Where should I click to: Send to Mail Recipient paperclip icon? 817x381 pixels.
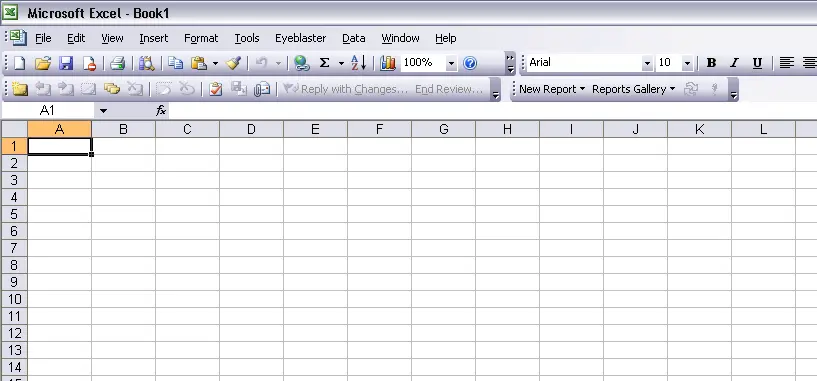point(262,89)
